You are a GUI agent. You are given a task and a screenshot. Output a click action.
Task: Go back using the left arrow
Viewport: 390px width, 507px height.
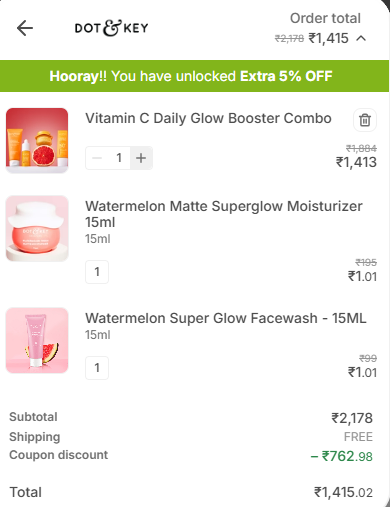(x=25, y=28)
